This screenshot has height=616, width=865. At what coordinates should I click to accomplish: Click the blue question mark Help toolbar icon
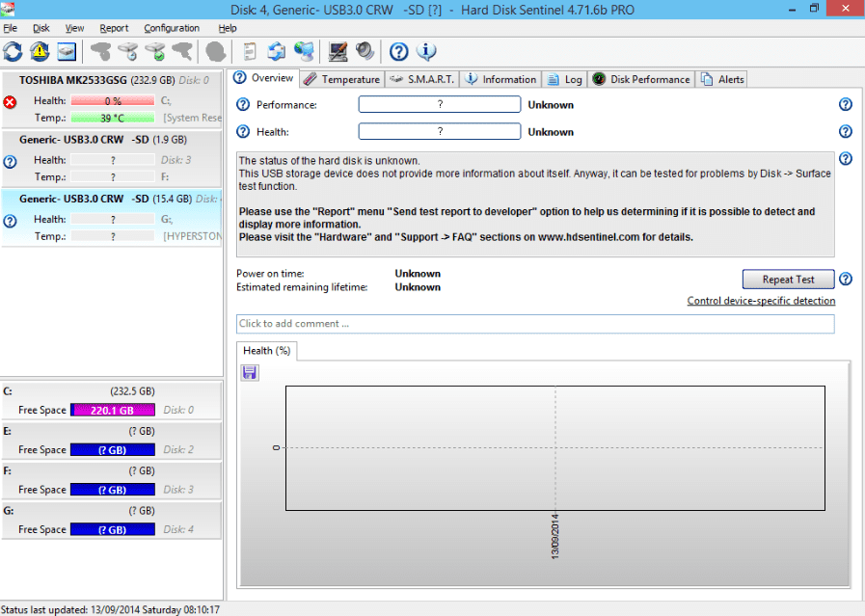point(399,52)
